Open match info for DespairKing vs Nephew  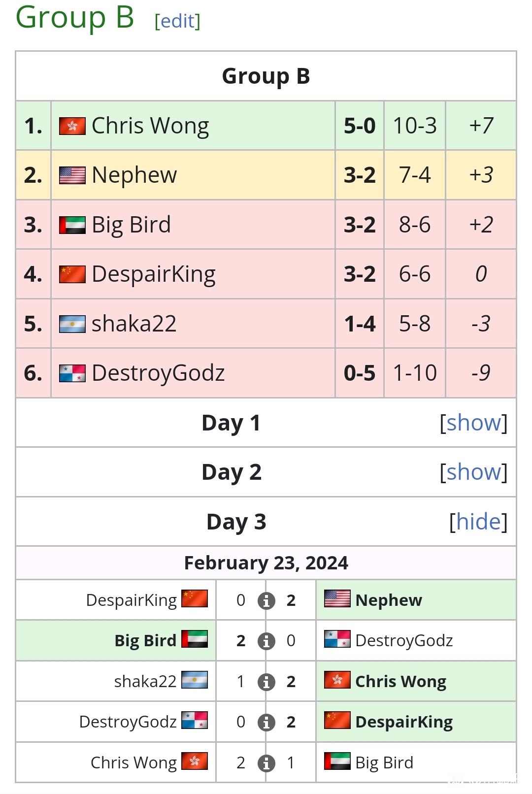pyautogui.click(x=266, y=600)
